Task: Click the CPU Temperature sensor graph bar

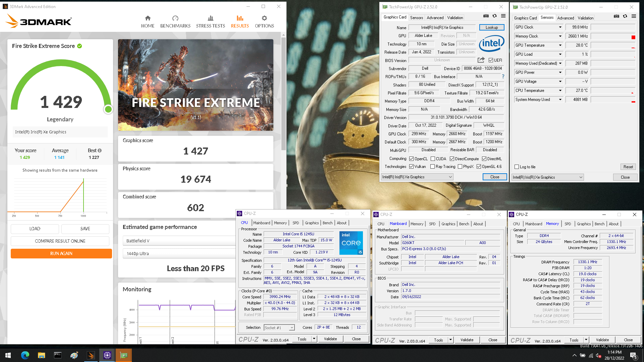Action: coord(613,90)
